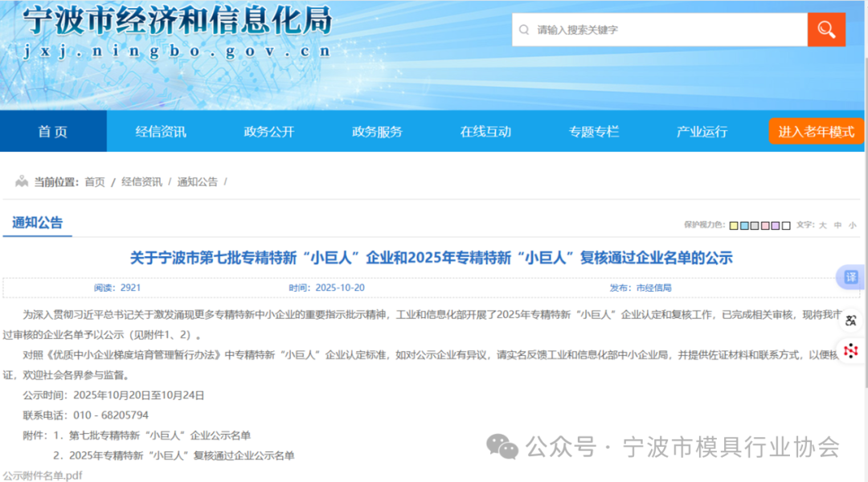Select the yellow eye-protection color swatch

pyautogui.click(x=734, y=226)
